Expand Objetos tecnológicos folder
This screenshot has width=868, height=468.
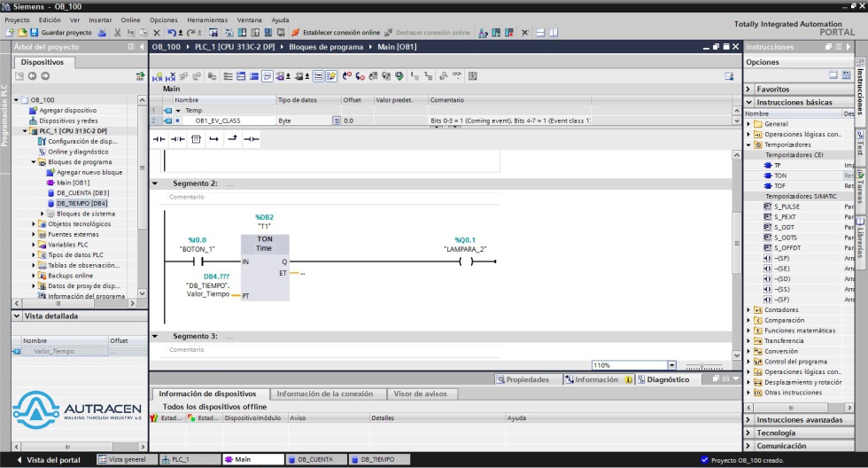(x=34, y=224)
